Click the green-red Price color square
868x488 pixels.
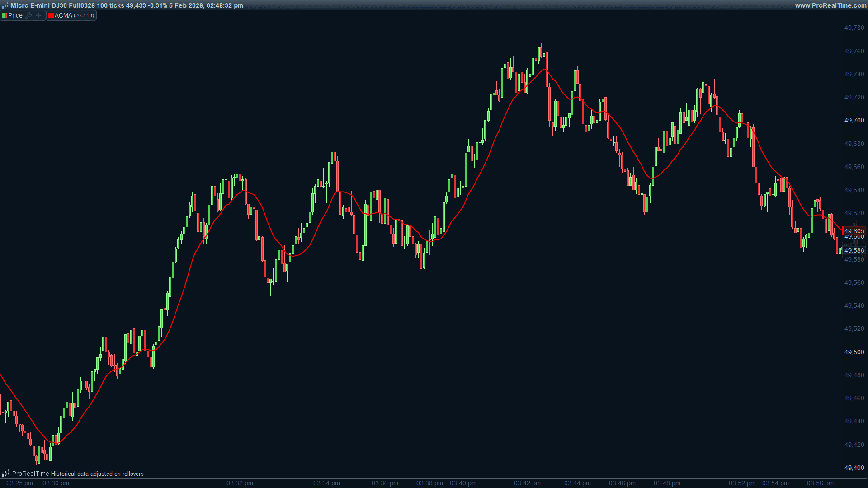[x=5, y=15]
